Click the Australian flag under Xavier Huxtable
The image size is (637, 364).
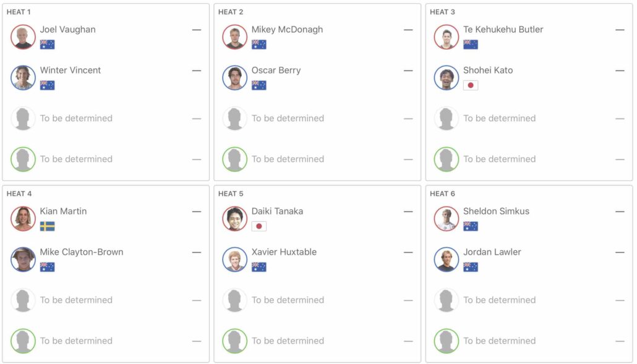click(259, 267)
